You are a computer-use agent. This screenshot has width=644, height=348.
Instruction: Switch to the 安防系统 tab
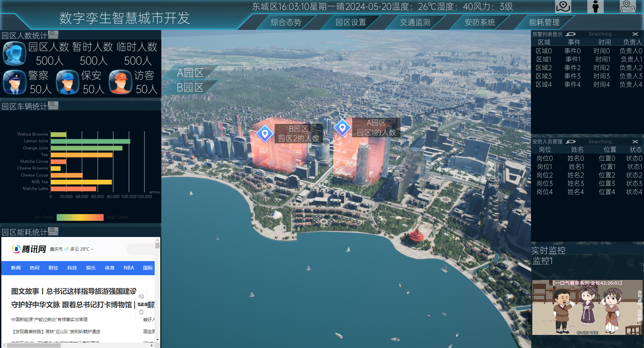click(480, 22)
